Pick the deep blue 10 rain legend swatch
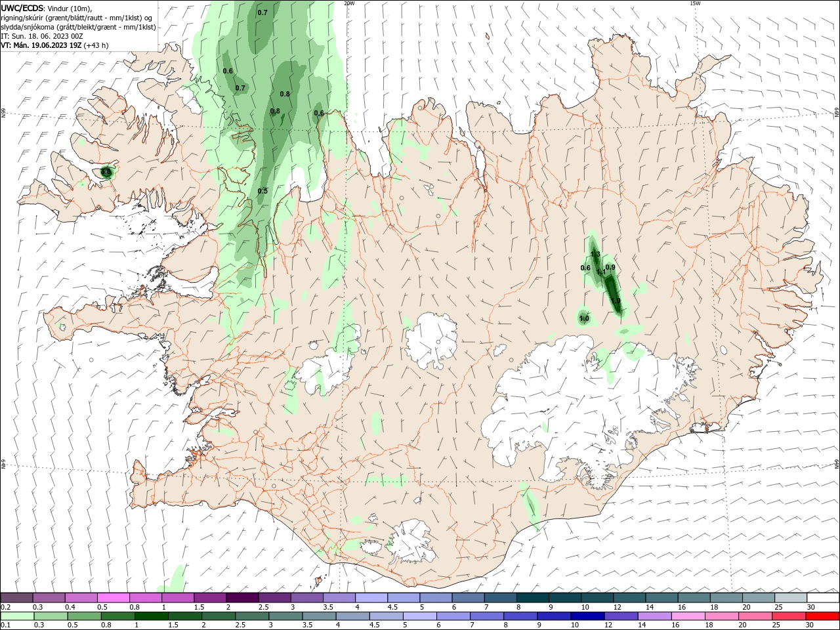This screenshot has width=840, height=630. tap(587, 616)
